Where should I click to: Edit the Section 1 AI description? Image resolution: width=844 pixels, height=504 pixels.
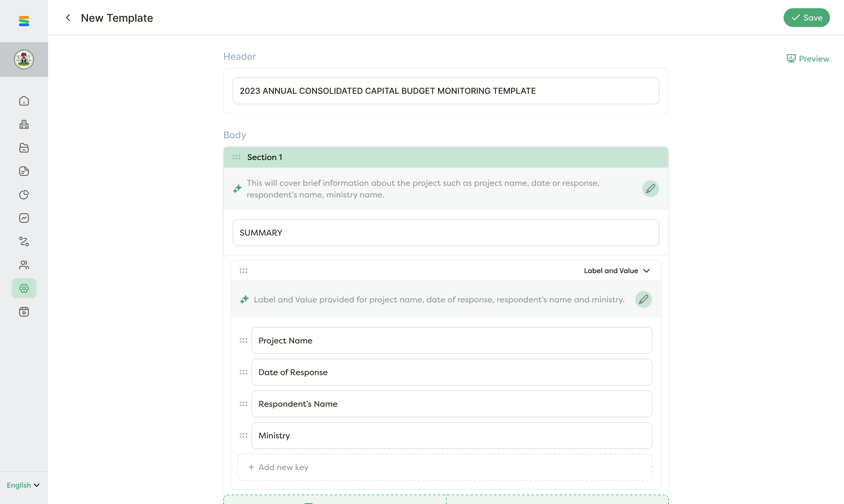[650, 189]
